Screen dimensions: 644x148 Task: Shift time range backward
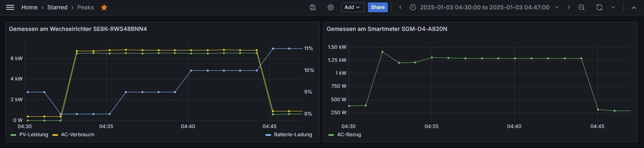coord(400,7)
